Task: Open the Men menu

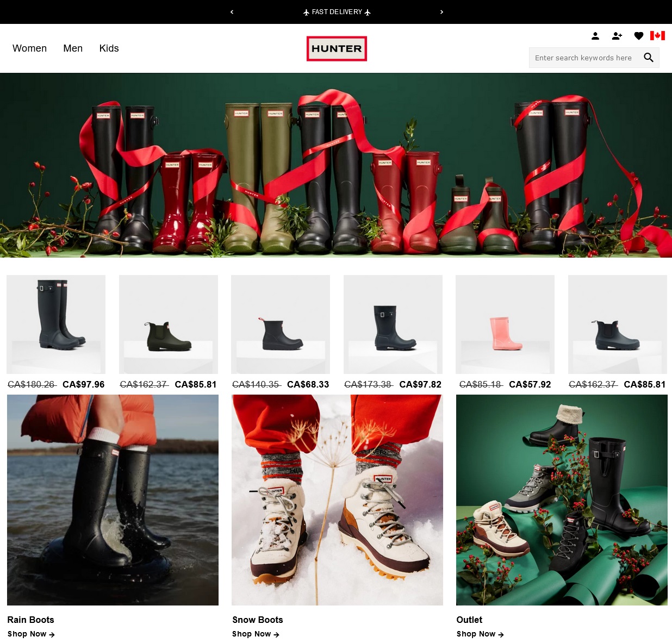Action: coord(73,48)
